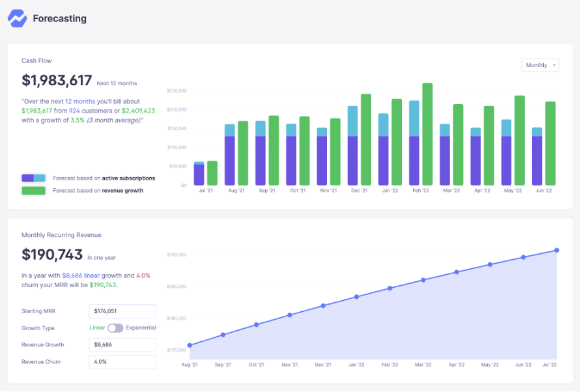This screenshot has width=581, height=392.
Task: Click the Aug '21 data point on MRR line
Action: click(x=190, y=346)
